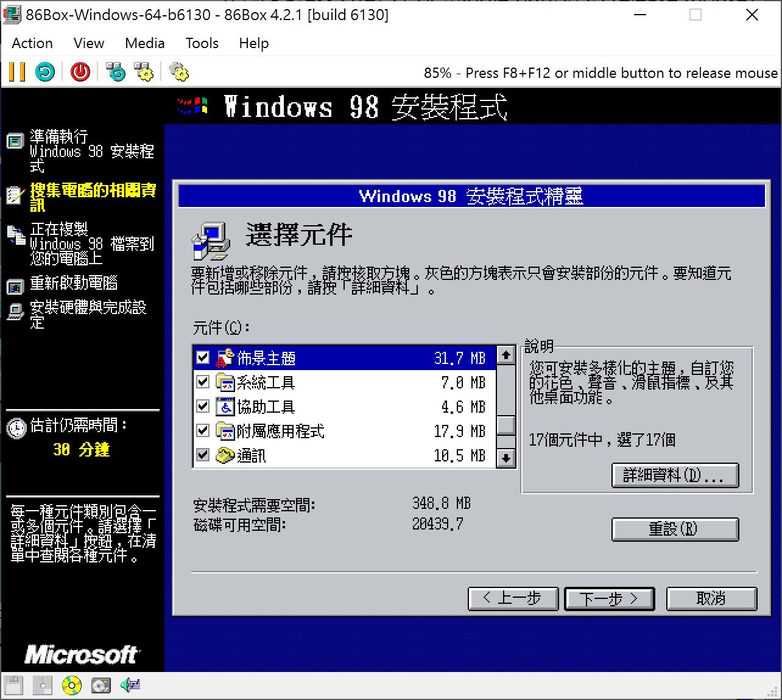Viewport: 782px width, 700px height.
Task: Click the 搜集電腦的相關資訊 highlighted step label
Action: tap(93, 197)
